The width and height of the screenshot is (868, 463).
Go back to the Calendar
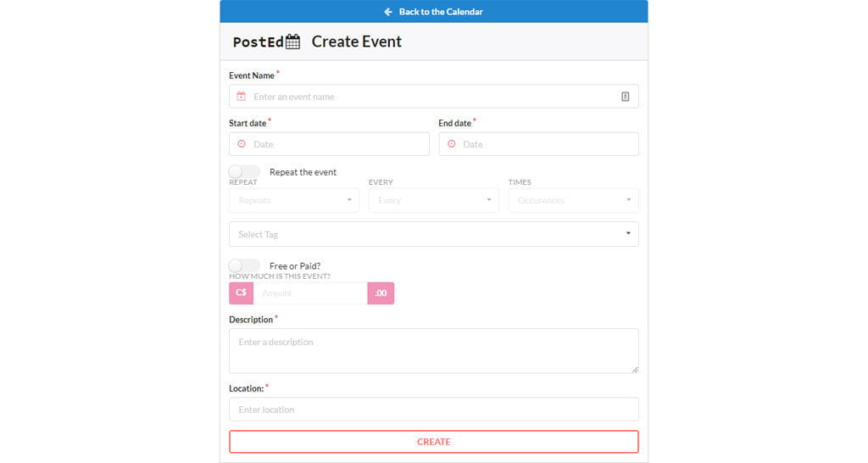pyautogui.click(x=441, y=12)
